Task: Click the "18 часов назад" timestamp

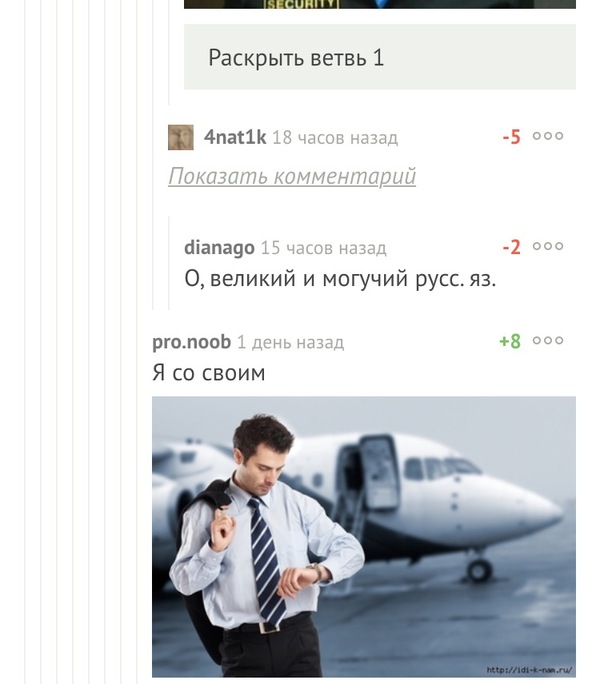Action: pos(335,138)
